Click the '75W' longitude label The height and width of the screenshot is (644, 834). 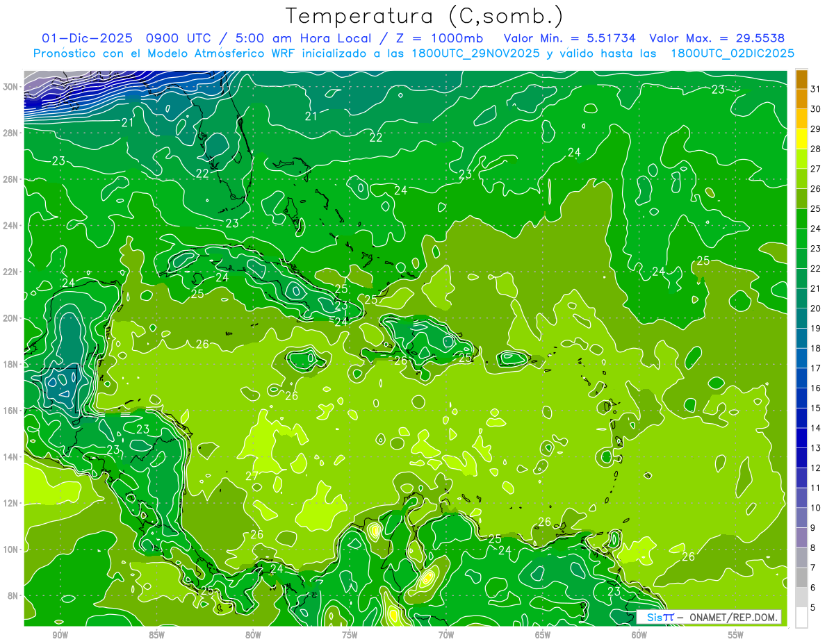pyautogui.click(x=350, y=635)
